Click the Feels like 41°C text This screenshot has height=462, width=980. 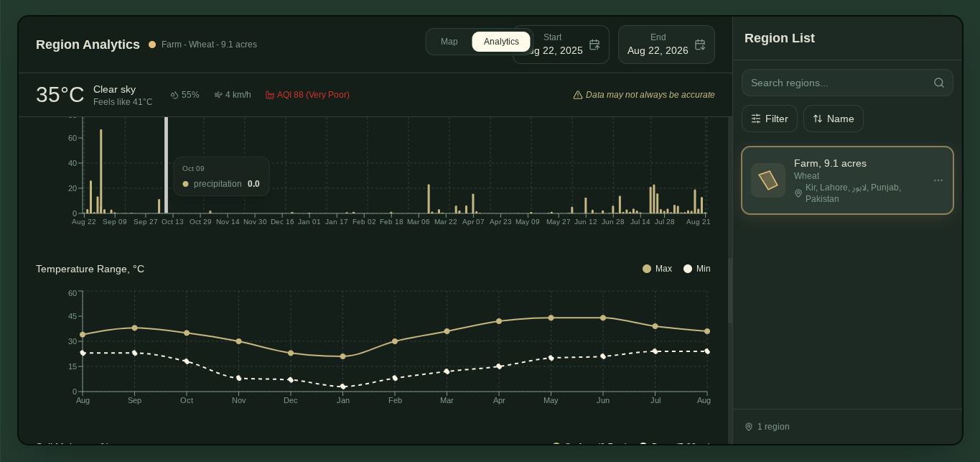click(x=123, y=102)
